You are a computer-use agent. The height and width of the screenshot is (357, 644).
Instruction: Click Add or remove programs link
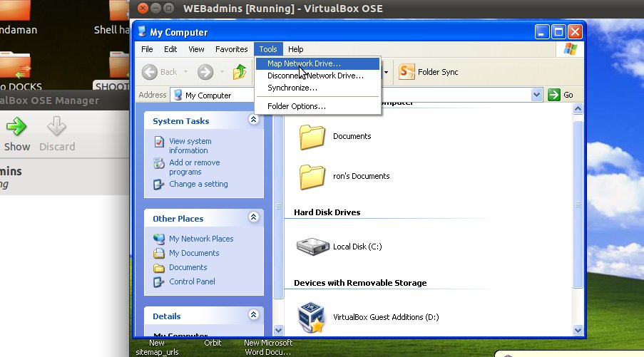(194, 167)
